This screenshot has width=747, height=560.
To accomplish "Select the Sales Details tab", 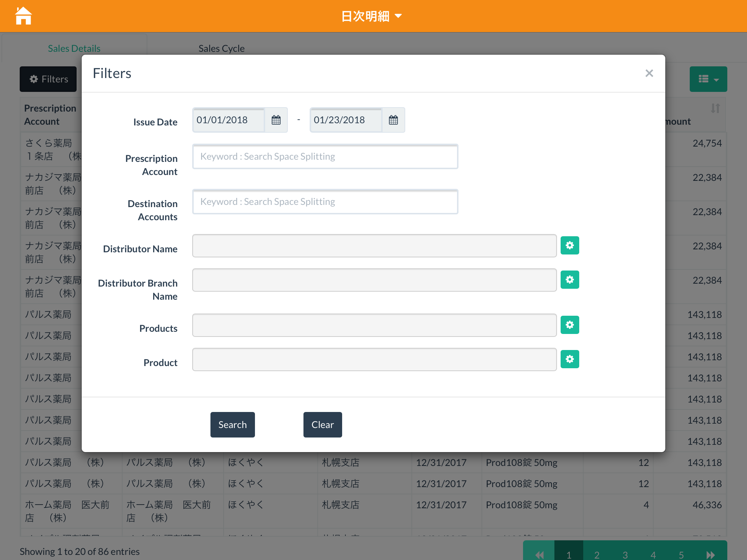I will pos(74,48).
